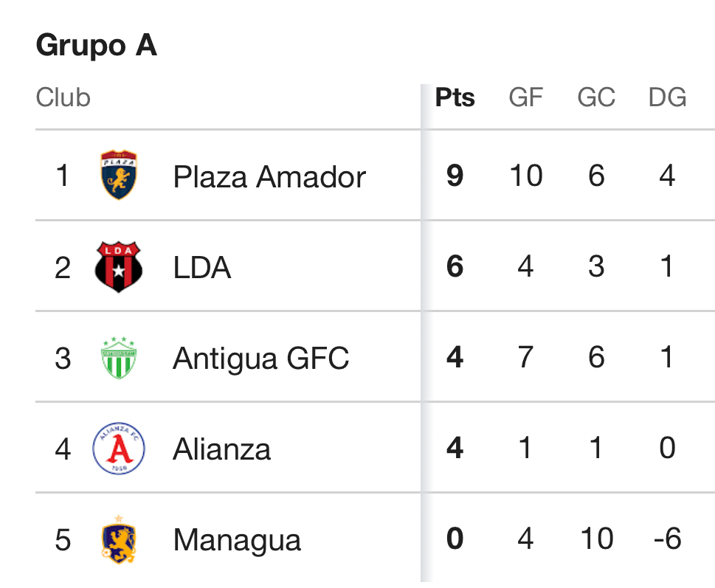Image resolution: width=715 pixels, height=588 pixels.
Task: Click the Plaza Amador club crest
Action: click(119, 176)
